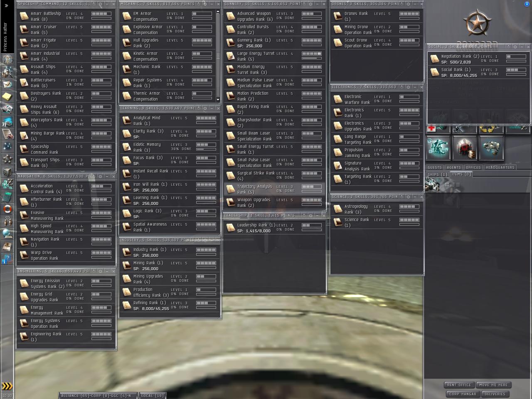
Task: Open Electronics window options menu
Action: tap(402, 87)
